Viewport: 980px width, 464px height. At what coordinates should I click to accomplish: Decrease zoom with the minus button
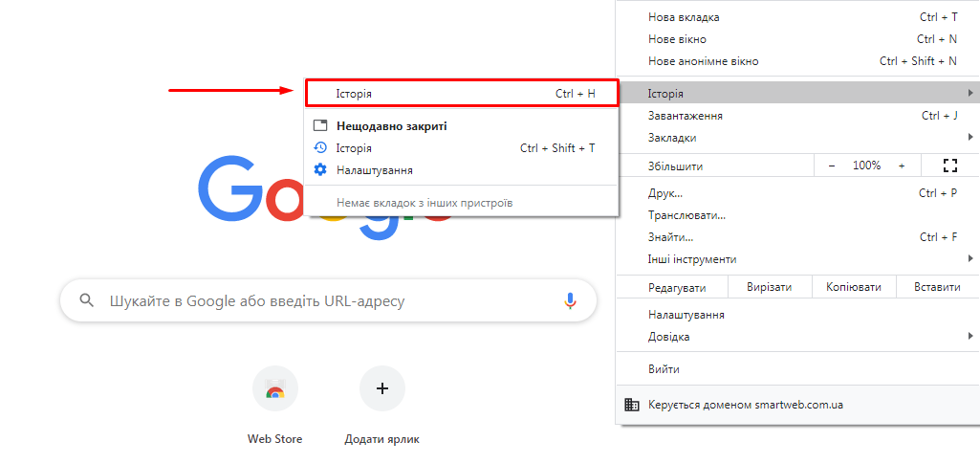(832, 166)
